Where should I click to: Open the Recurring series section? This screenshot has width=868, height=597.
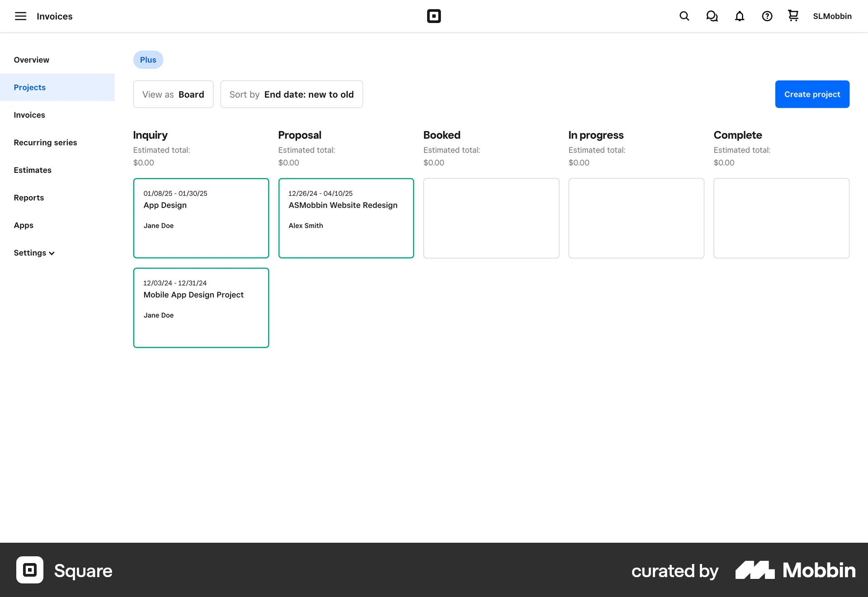pyautogui.click(x=45, y=142)
